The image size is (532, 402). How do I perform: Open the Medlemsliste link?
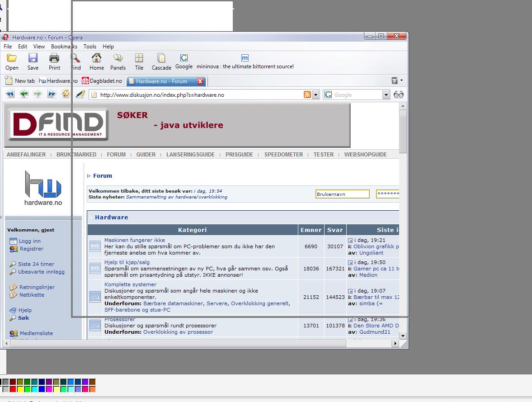click(36, 333)
